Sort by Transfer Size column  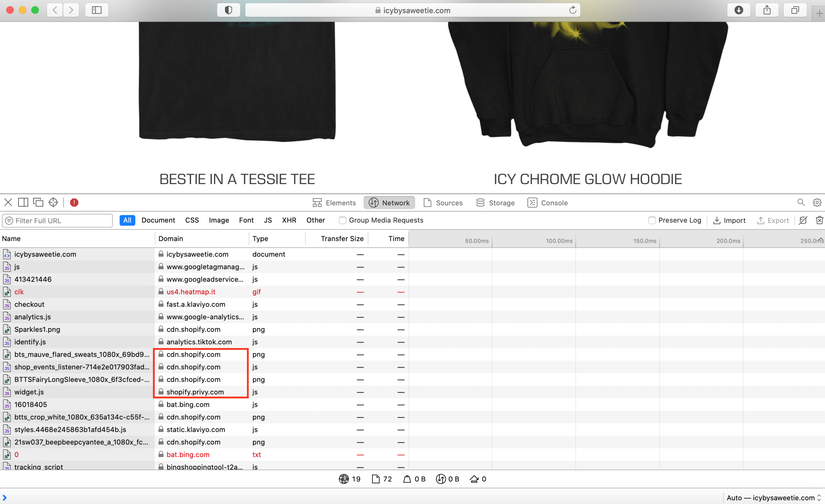[337, 238]
